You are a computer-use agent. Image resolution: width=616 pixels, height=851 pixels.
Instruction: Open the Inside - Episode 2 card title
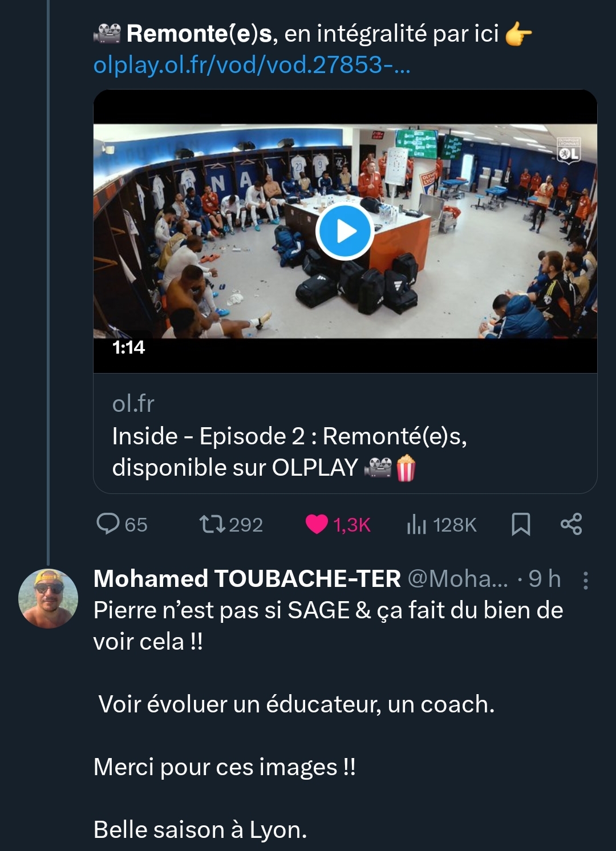[290, 452]
